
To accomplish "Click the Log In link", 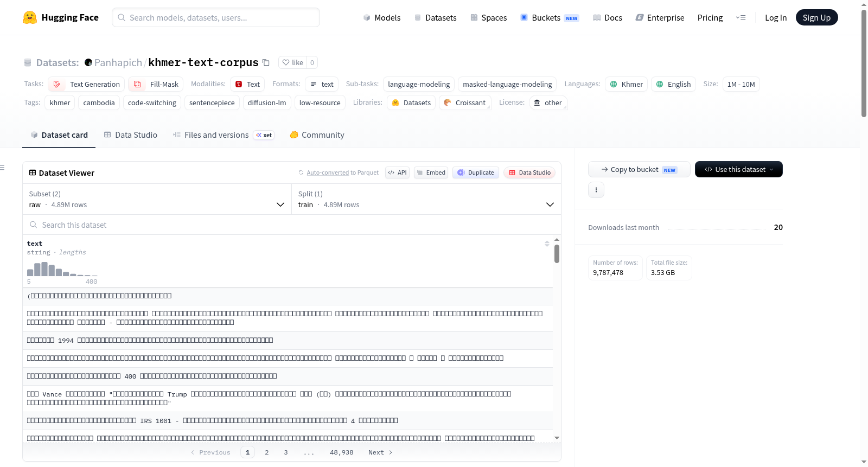I will pyautogui.click(x=776, y=17).
